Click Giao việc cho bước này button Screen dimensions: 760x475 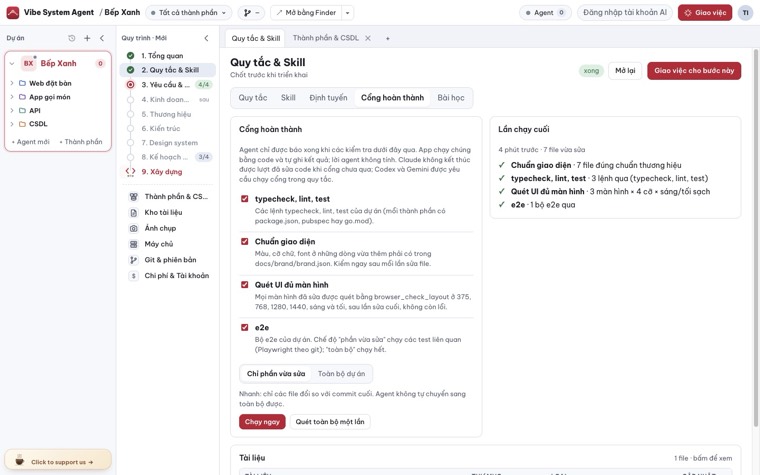[694, 71]
